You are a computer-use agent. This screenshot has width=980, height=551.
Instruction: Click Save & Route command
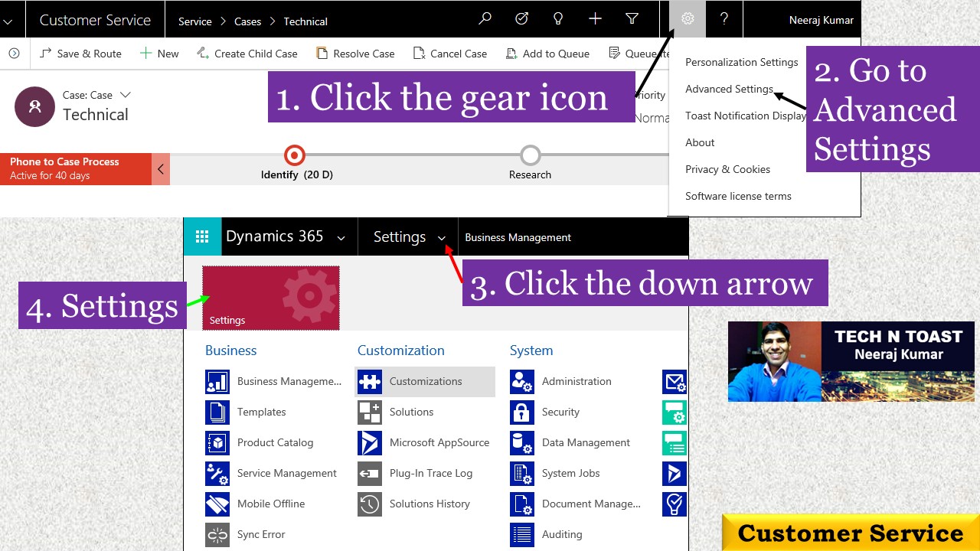coord(80,54)
